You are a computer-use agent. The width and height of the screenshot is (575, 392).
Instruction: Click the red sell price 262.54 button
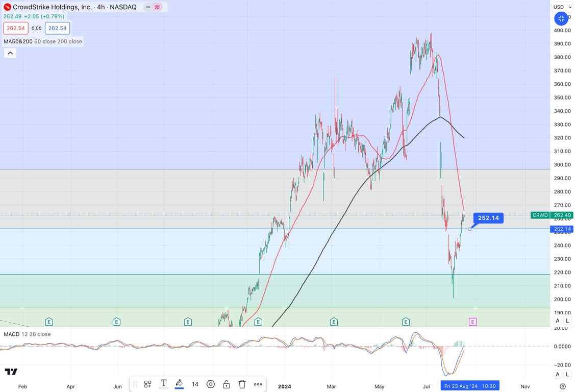point(16,28)
